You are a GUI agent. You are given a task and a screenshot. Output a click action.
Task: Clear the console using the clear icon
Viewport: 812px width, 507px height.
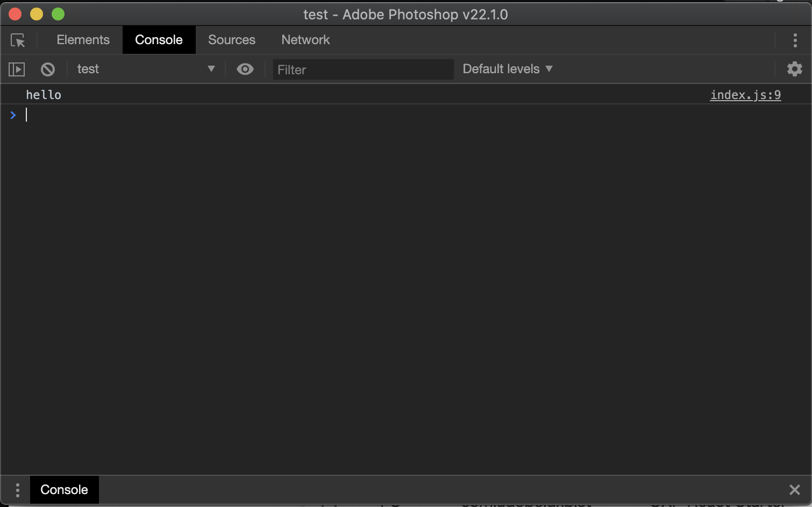click(48, 69)
